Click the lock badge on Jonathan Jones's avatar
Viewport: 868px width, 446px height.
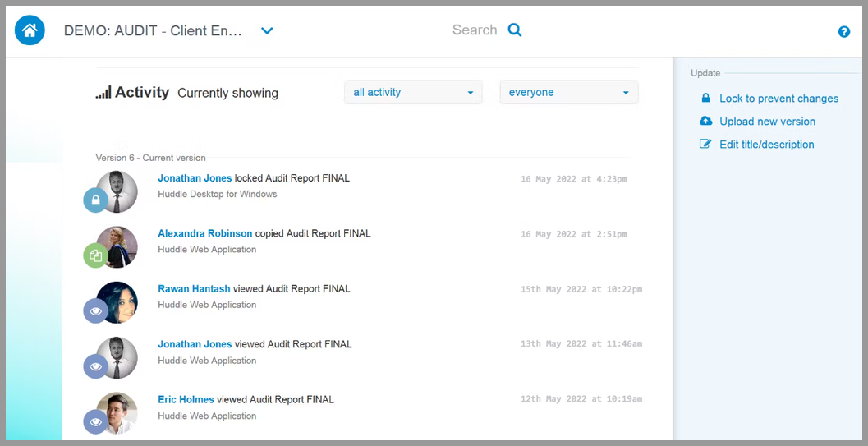[96, 200]
